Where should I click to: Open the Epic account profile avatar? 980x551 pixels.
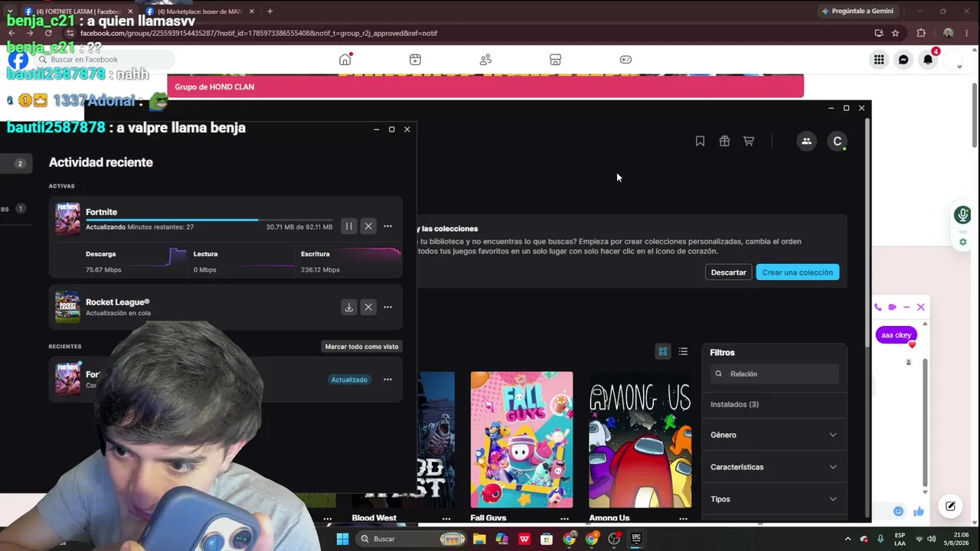click(838, 141)
